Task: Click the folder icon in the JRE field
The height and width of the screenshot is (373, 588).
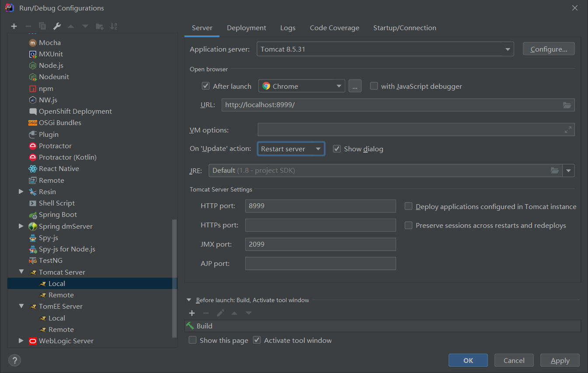Action: click(x=555, y=171)
